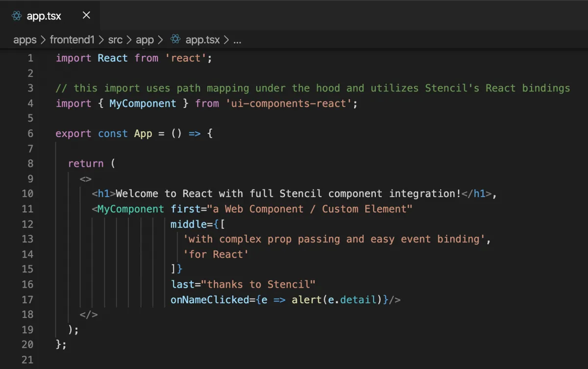Click line number 6 in the gutter

30,134
